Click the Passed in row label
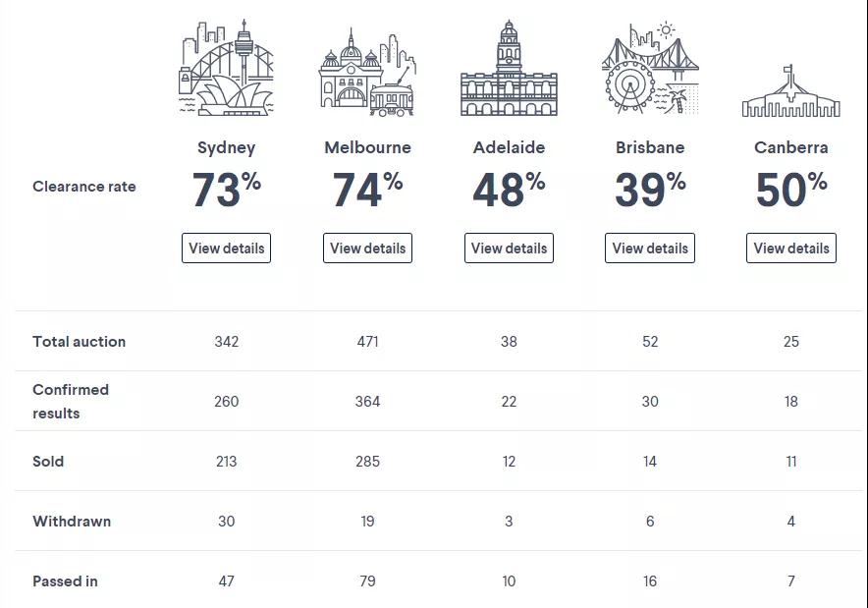This screenshot has width=868, height=608. point(65,581)
